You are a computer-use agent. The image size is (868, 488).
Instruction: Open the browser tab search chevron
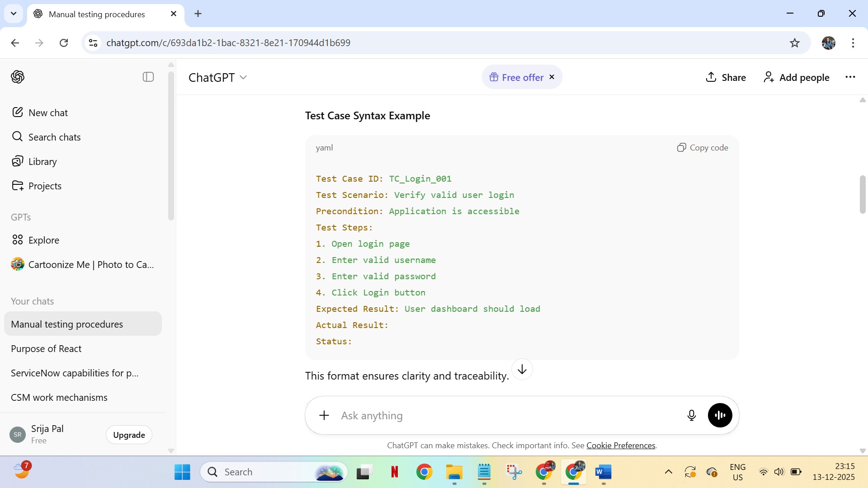pyautogui.click(x=14, y=14)
